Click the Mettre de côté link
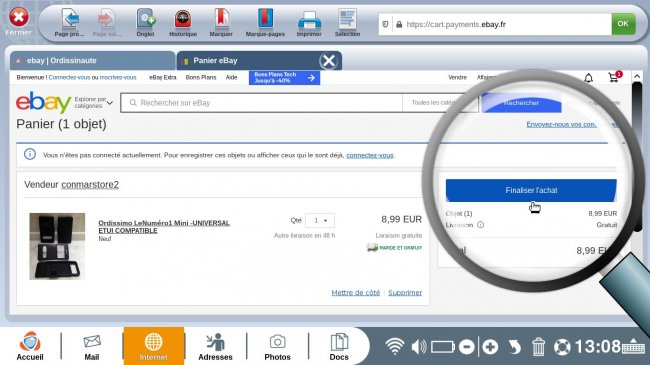Viewport: 650px width, 365px height. click(356, 292)
